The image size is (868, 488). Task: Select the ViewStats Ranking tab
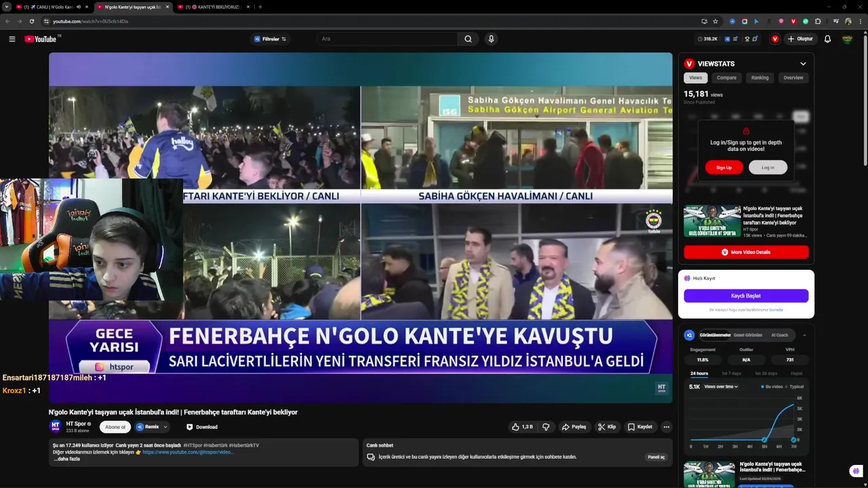[759, 78]
